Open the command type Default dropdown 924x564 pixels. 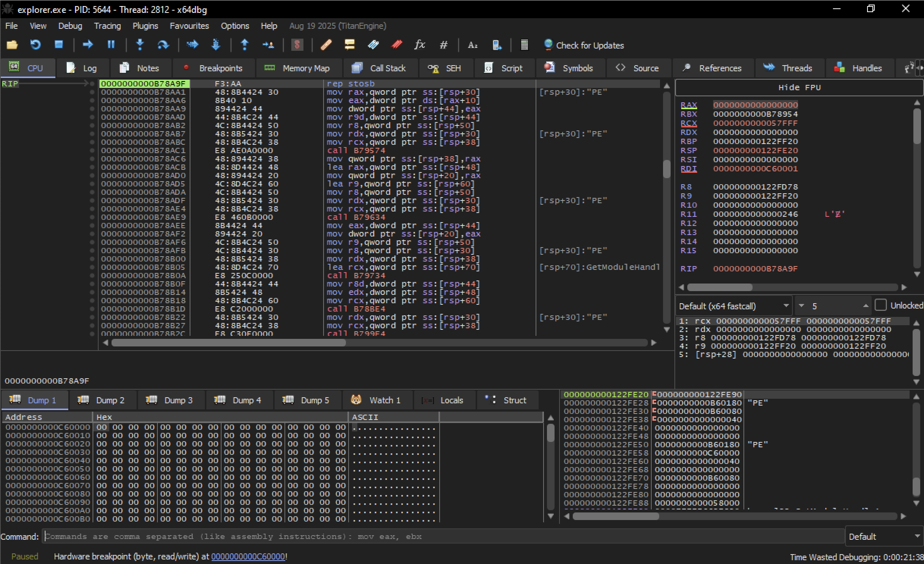click(x=884, y=536)
